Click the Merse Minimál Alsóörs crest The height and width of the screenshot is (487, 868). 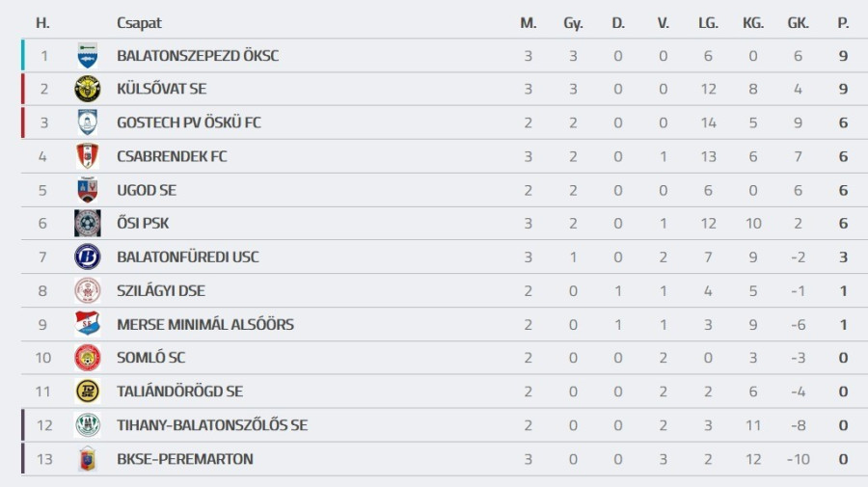pos(88,324)
